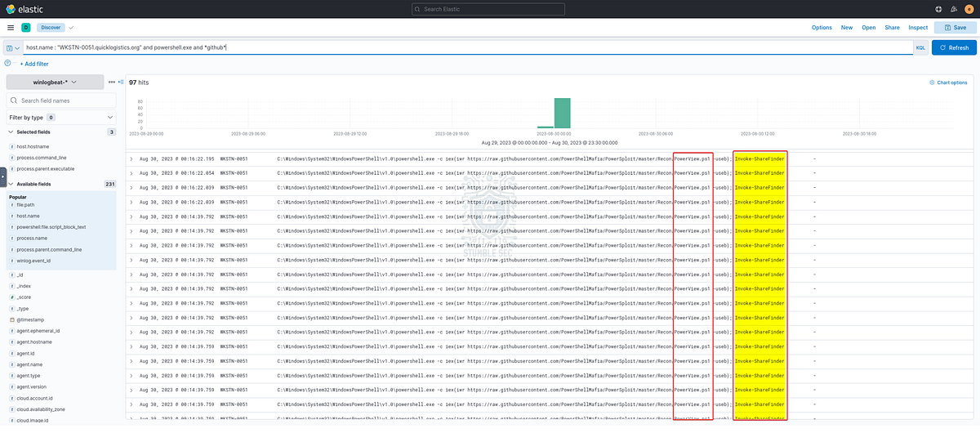Image resolution: width=980 pixels, height=433 pixels.
Task: Click the dark side-panel handle at left edge
Action: click(x=2, y=176)
